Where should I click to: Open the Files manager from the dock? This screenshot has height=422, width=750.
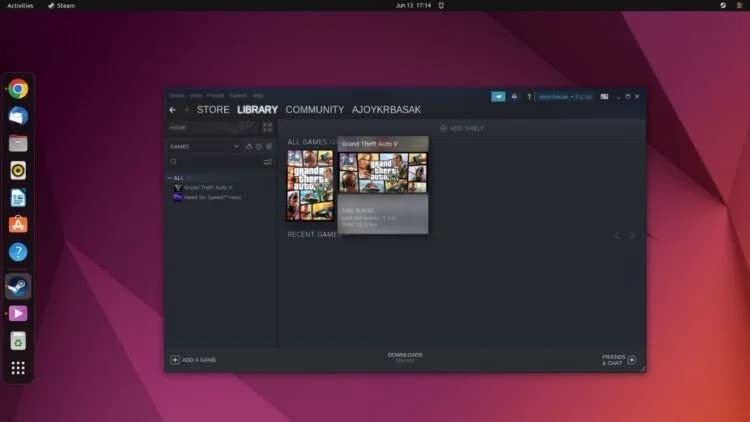coord(18,143)
